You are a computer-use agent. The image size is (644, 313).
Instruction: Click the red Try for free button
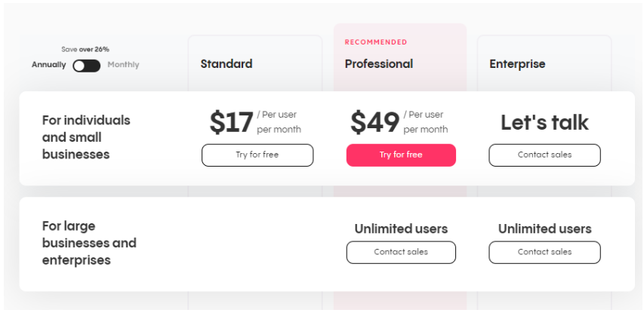click(401, 155)
